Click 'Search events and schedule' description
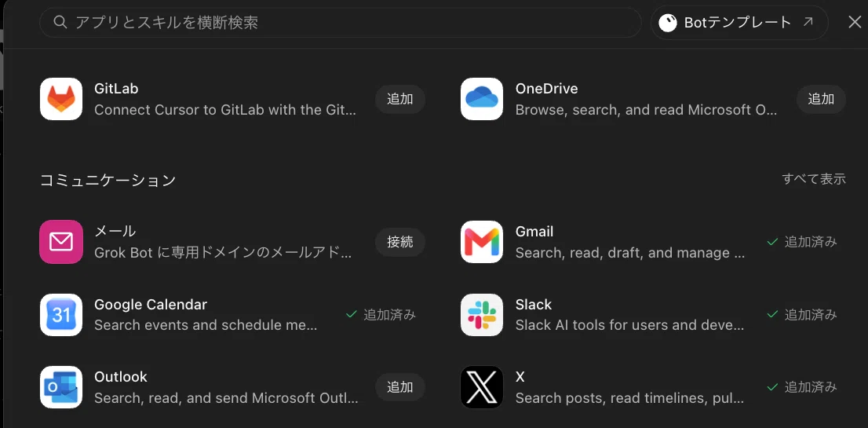The height and width of the screenshot is (428, 868). [206, 325]
